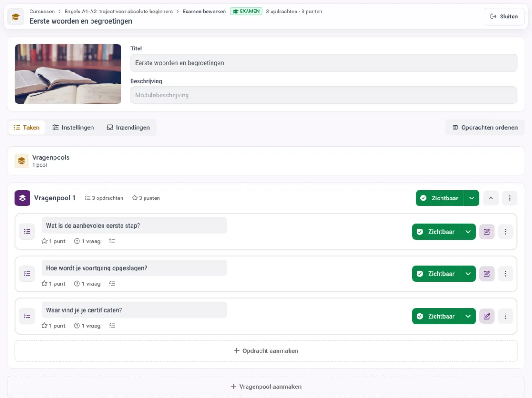The image size is (532, 398).
Task: Click 'Opdracht aanmaken' to add task
Action: click(x=266, y=351)
